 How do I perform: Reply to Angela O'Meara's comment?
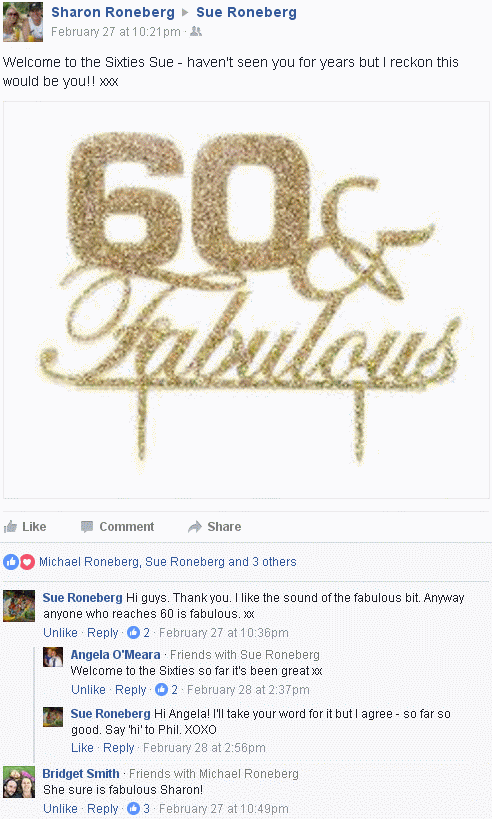tap(131, 689)
